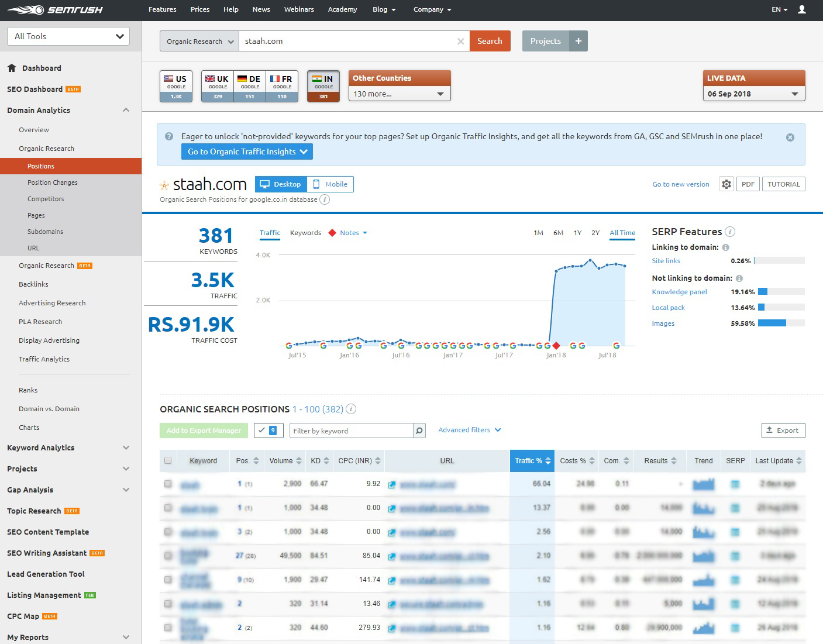Screen dimensions: 823x644
Task: Click the red diamond note marker on chart
Action: pos(556,346)
